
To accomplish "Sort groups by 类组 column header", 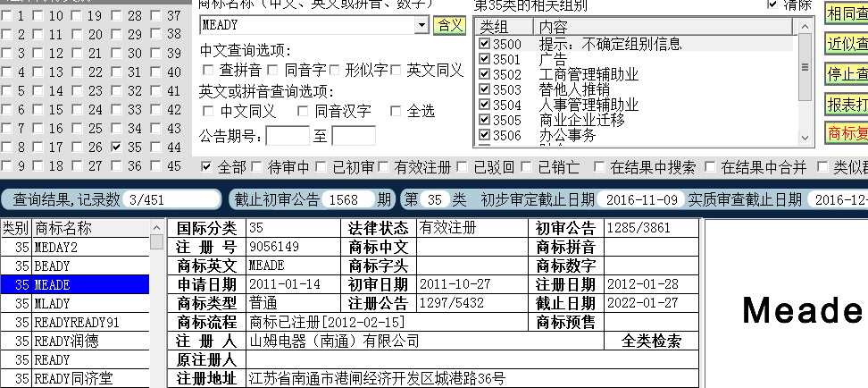I will click(505, 27).
